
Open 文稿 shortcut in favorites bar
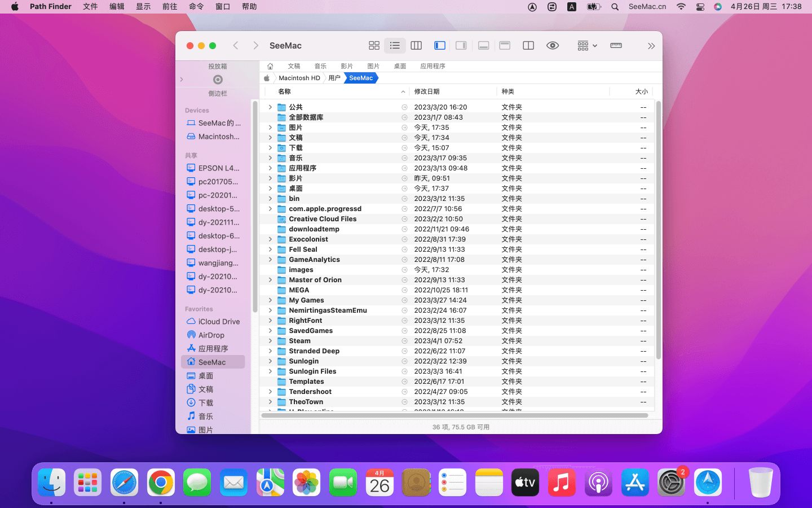294,66
